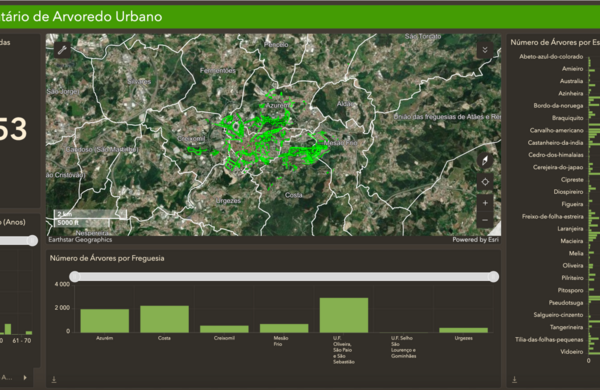Click the Carvalho-americano species bar label
600x390 pixels.
point(556,131)
